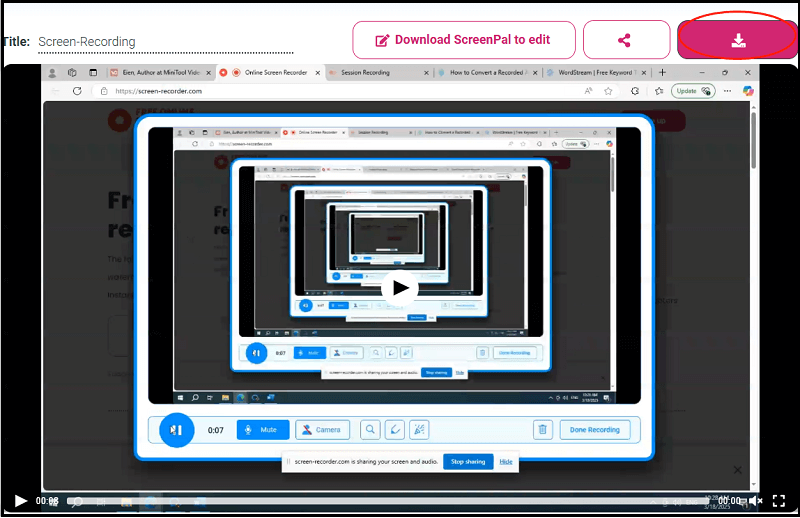The image size is (800, 518).
Task: Open the favorites list icon
Action: 659,91
